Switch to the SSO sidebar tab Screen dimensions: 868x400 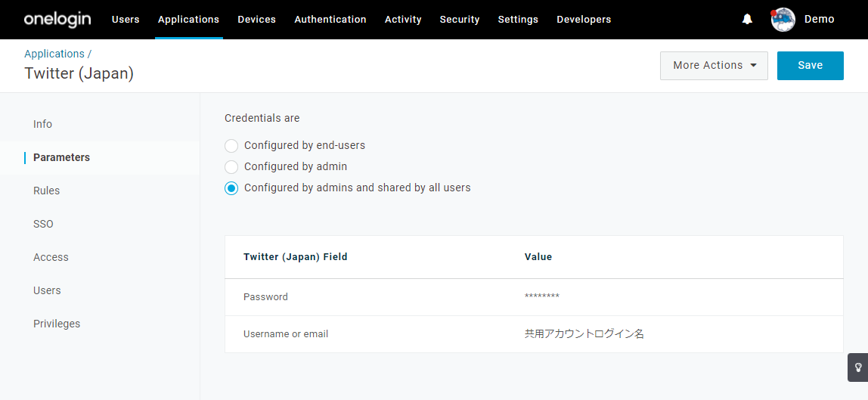click(43, 224)
